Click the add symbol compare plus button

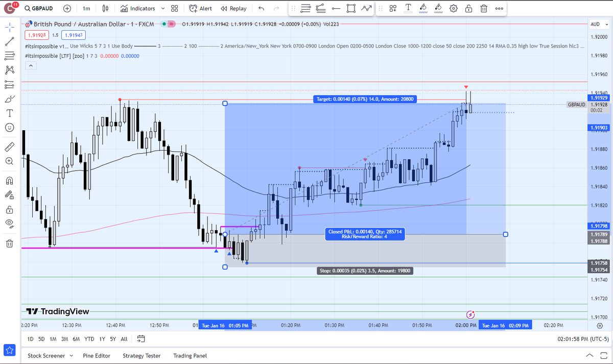point(67,9)
